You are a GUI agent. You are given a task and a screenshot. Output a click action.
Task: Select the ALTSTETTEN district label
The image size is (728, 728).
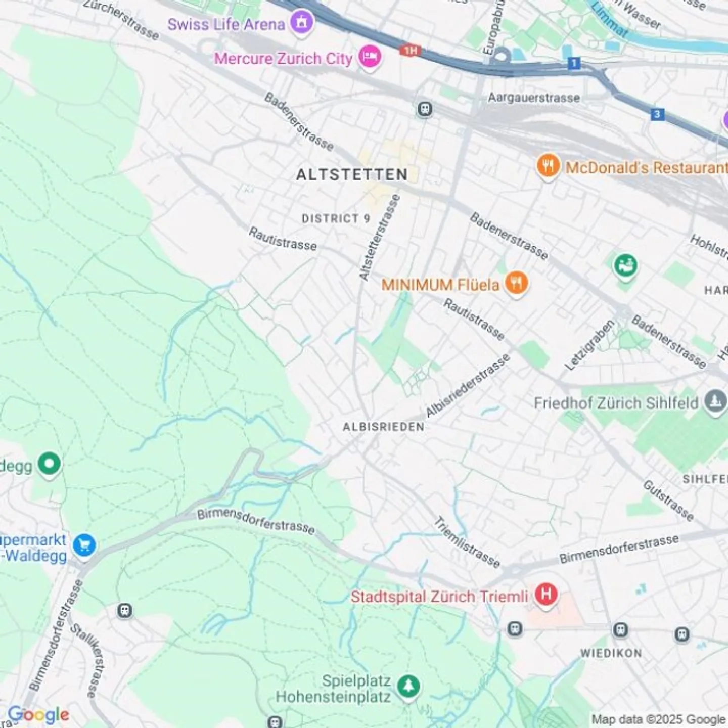pyautogui.click(x=352, y=175)
